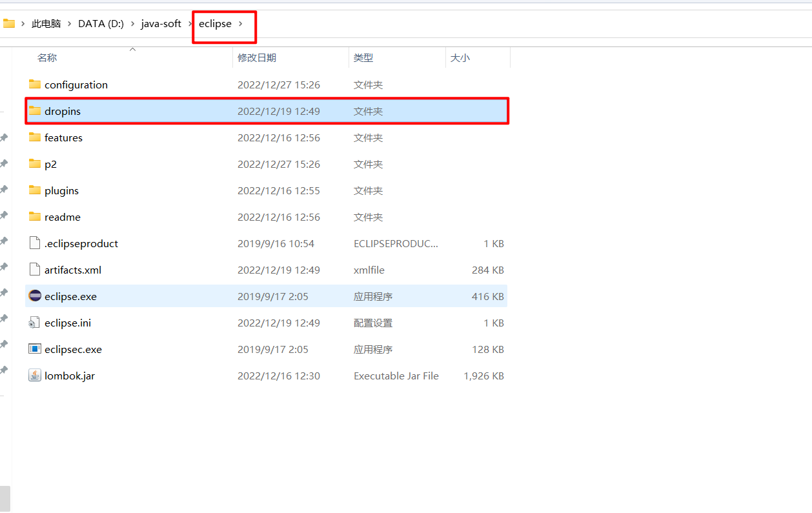Click size '416 KB' of eclipse.exe

point(488,296)
